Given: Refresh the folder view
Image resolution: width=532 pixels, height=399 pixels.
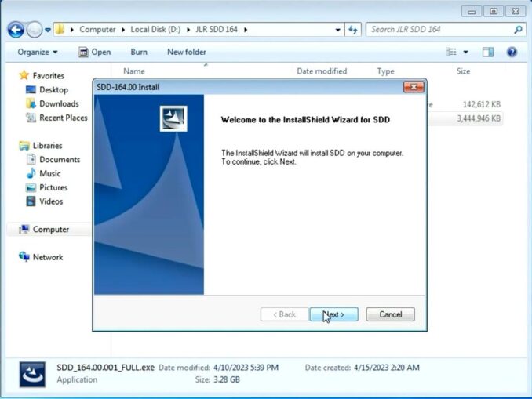Looking at the screenshot, I should coord(353,30).
